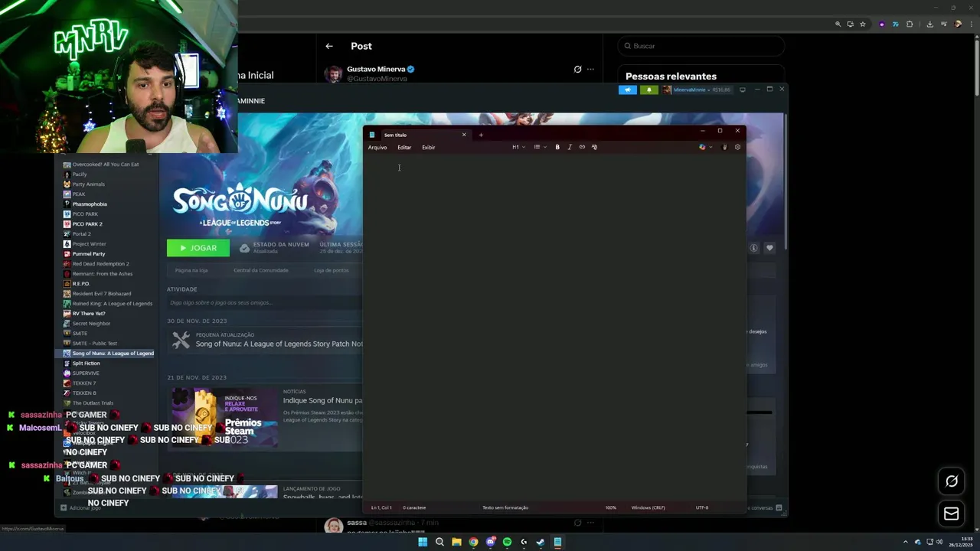Viewport: 980px width, 551px height.
Task: Click inside the Notepad text area
Action: coord(554,328)
